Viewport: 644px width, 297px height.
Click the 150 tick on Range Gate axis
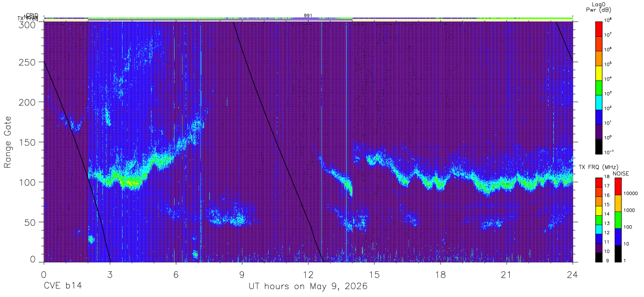click(x=27, y=142)
